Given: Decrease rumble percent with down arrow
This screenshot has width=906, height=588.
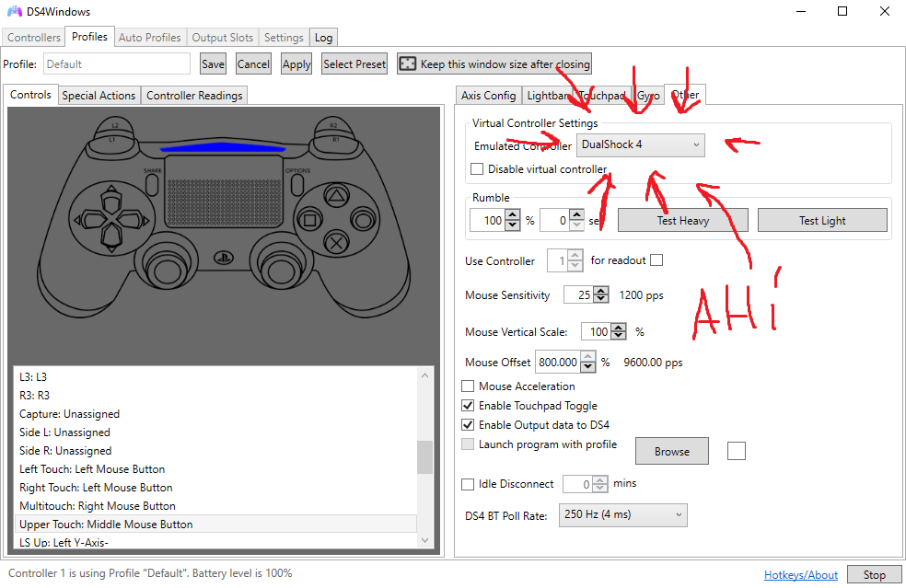Looking at the screenshot, I should coord(513,225).
